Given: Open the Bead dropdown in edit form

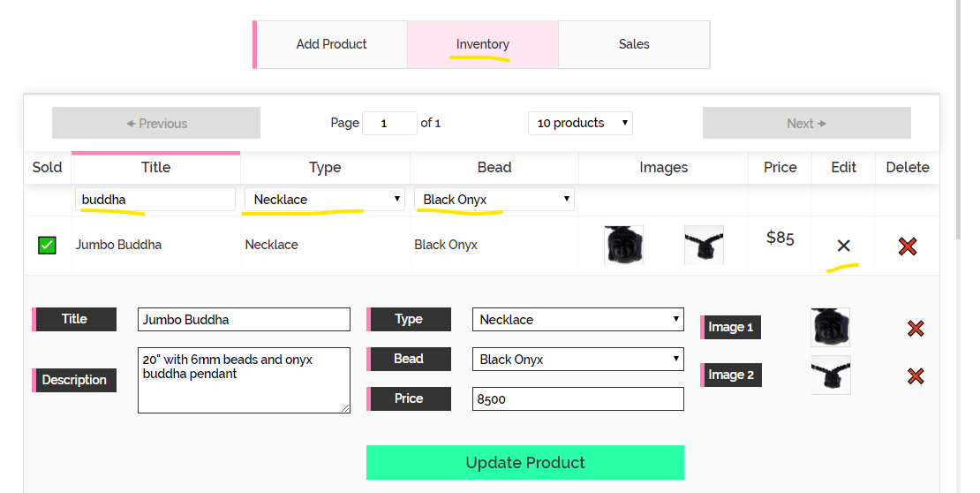Looking at the screenshot, I should click(x=577, y=360).
